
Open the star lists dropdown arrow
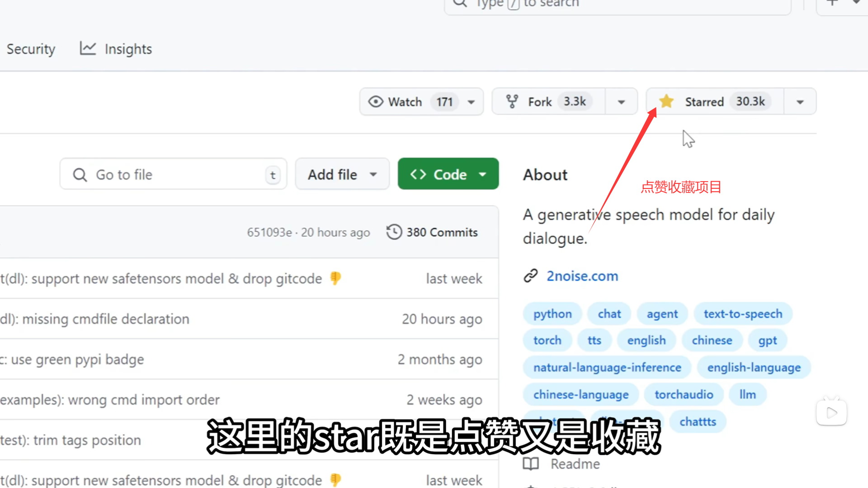coord(800,102)
